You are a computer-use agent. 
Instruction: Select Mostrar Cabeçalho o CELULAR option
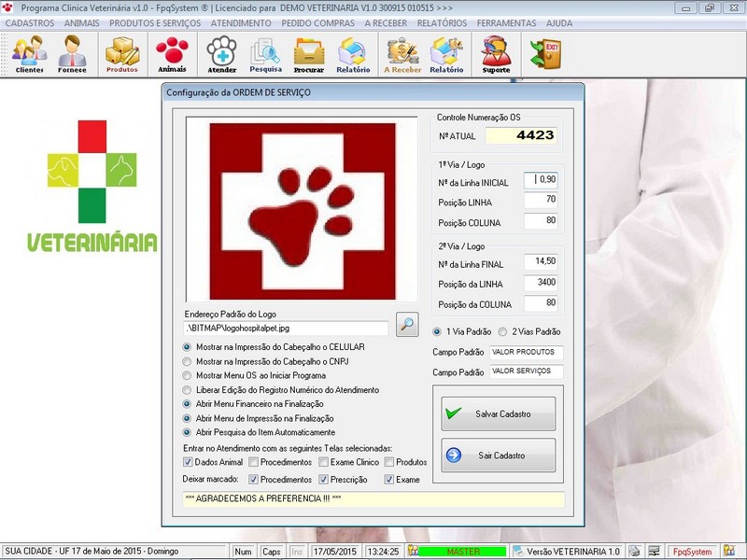(x=187, y=347)
